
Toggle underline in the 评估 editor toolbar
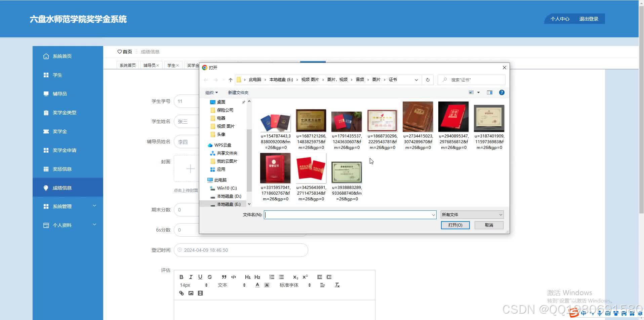point(200,277)
